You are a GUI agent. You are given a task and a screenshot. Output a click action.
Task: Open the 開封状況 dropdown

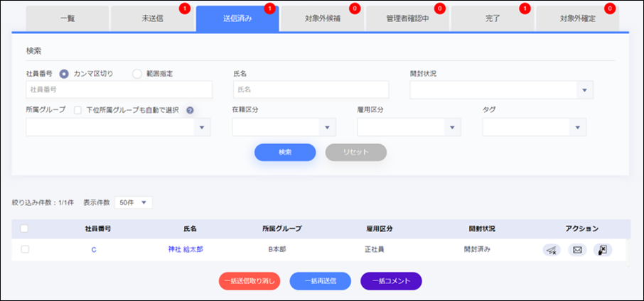501,90
